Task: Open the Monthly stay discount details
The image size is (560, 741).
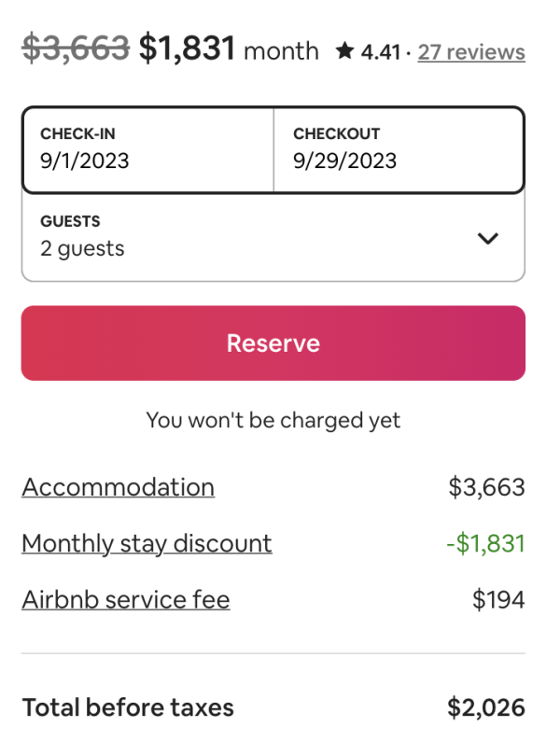Action: click(147, 543)
